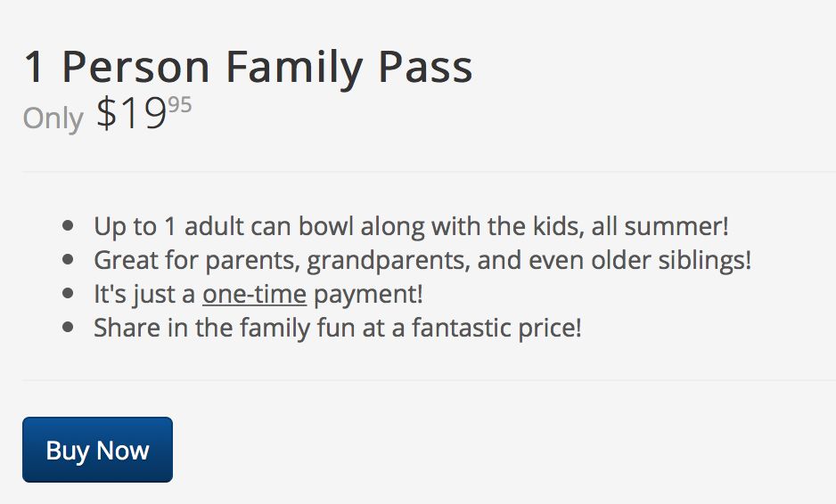Click the Buy Now button
This screenshot has width=836, height=504.
97,450
